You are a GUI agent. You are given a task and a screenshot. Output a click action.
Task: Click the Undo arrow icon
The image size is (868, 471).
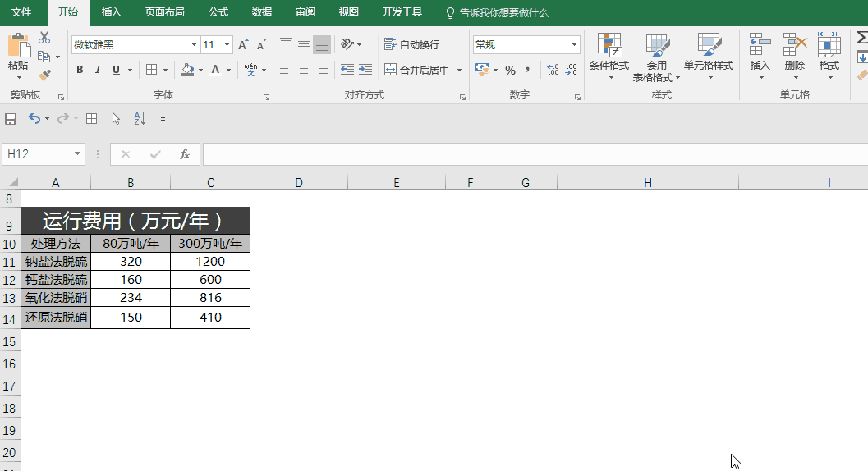[x=34, y=119]
